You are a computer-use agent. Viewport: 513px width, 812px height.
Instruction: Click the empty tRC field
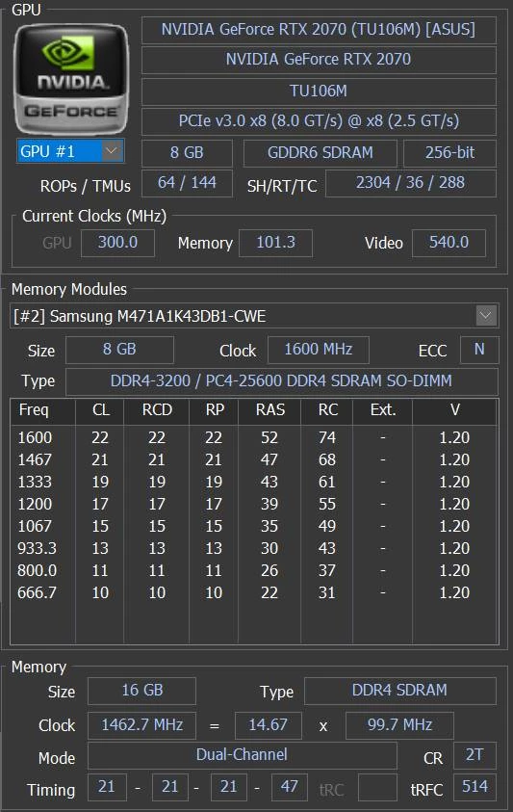pos(377,788)
